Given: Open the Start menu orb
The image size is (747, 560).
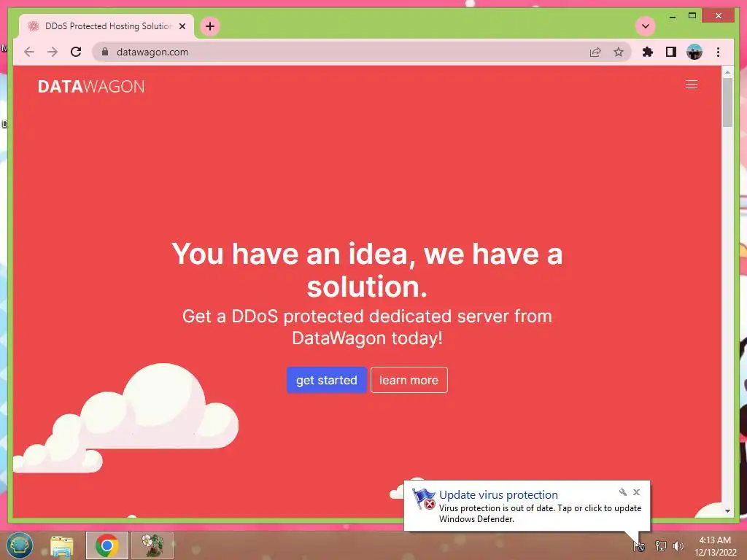Looking at the screenshot, I should (x=20, y=545).
